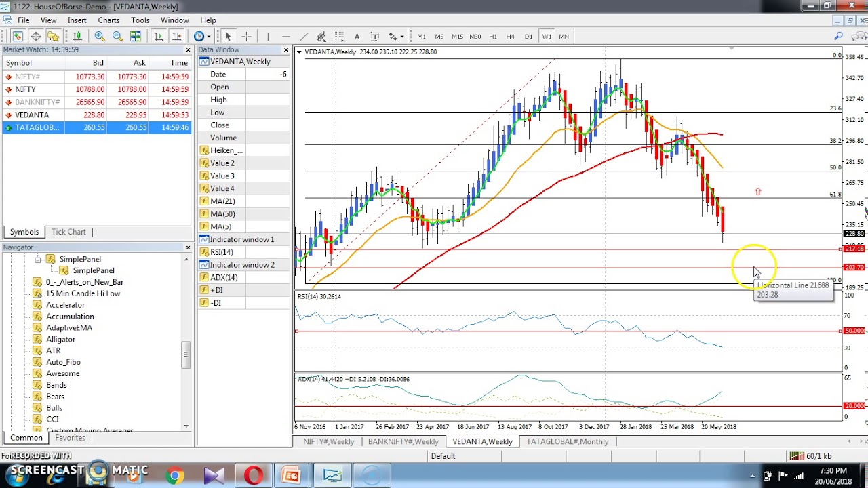Switch chart to H4 timeframe

pyautogui.click(x=511, y=36)
